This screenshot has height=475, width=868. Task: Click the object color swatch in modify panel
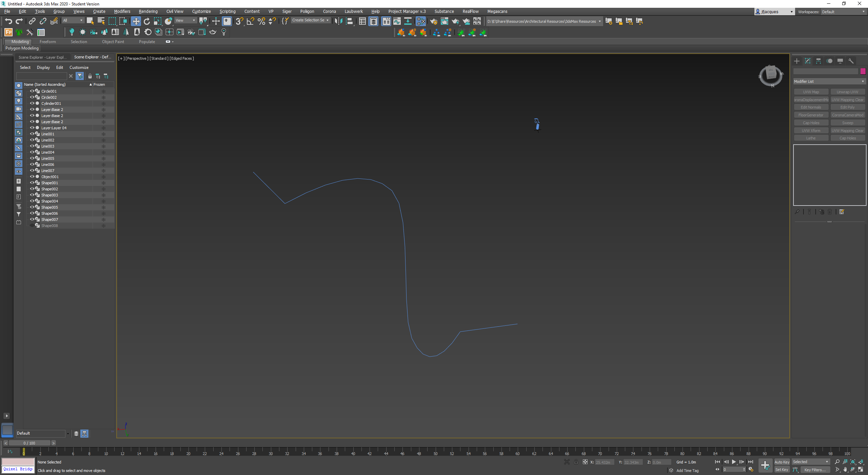point(863,71)
